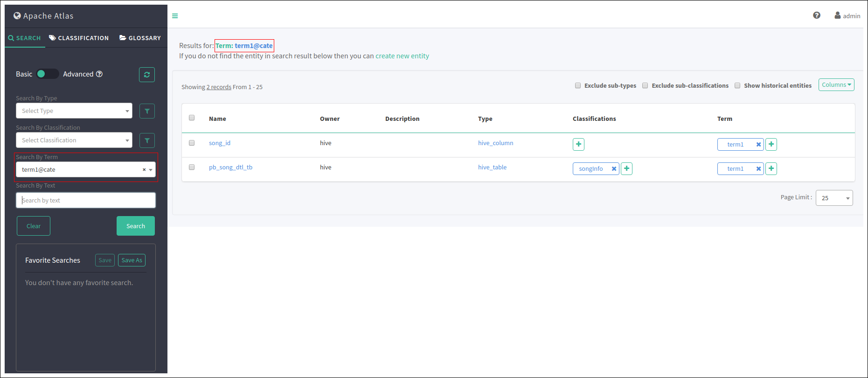The width and height of the screenshot is (868, 378).
Task: Click term1 tag in song_id row
Action: 736,145
